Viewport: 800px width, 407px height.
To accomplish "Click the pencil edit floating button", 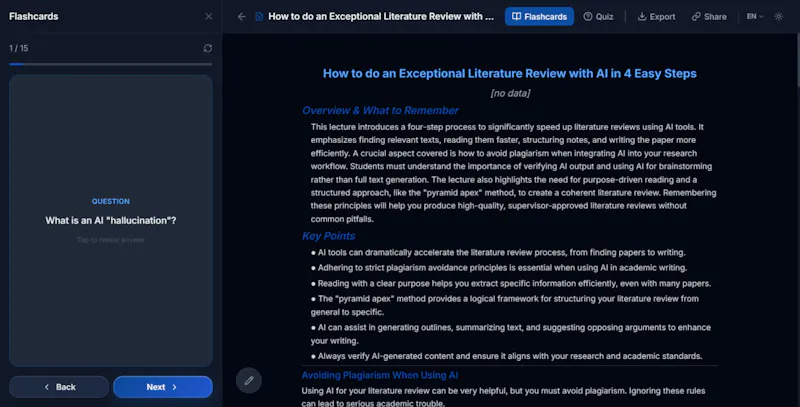I will click(x=249, y=380).
